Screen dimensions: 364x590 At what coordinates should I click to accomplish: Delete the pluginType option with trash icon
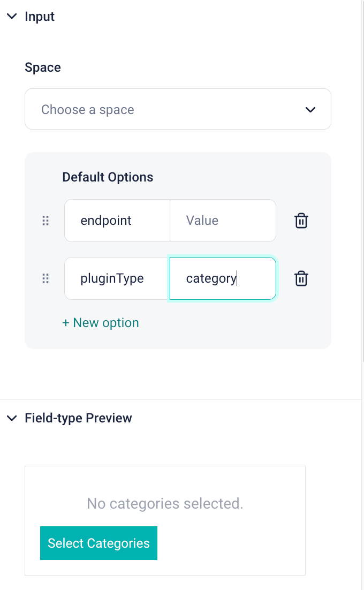tap(301, 278)
